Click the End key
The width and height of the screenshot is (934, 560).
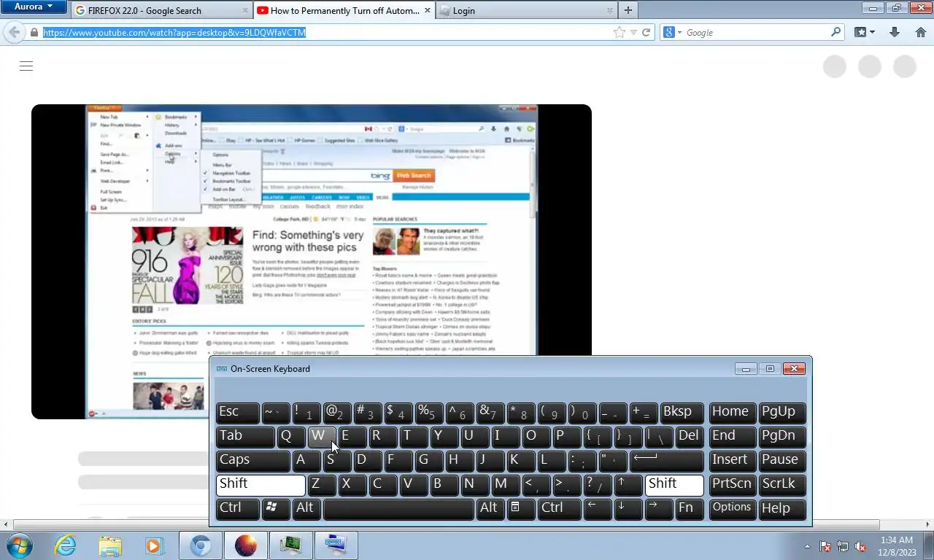[x=732, y=437]
